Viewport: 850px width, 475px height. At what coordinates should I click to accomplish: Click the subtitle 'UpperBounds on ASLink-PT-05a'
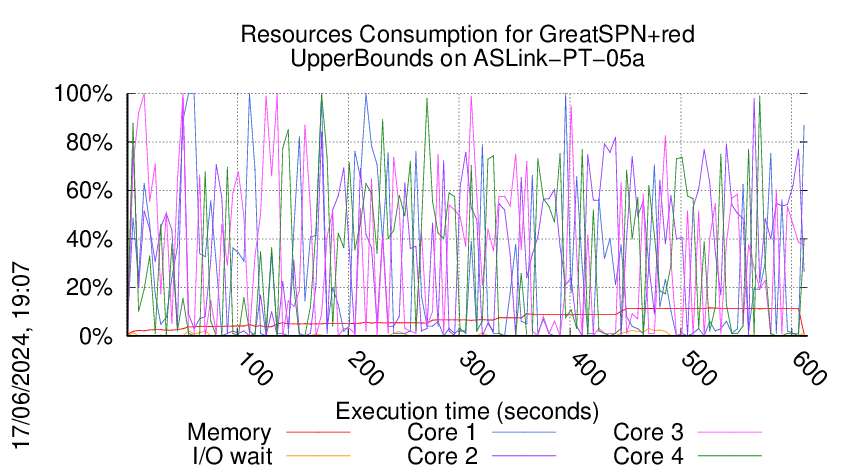pos(467,58)
